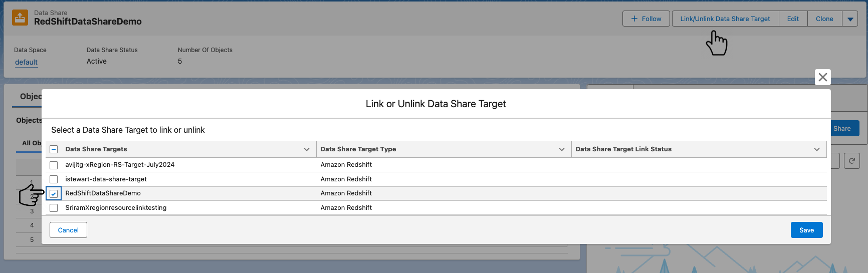Click the RedShiftDataShareDemo target name in the table
The height and width of the screenshot is (273, 868).
point(103,193)
